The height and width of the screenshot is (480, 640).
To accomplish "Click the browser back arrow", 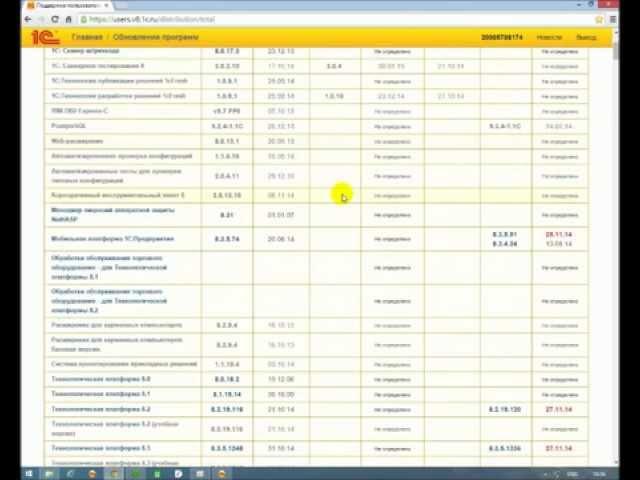I will point(30,19).
